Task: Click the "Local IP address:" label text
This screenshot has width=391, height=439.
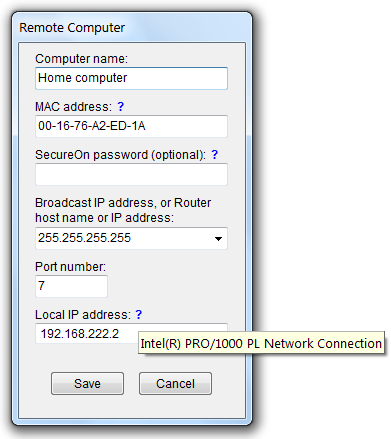Action: click(83, 315)
